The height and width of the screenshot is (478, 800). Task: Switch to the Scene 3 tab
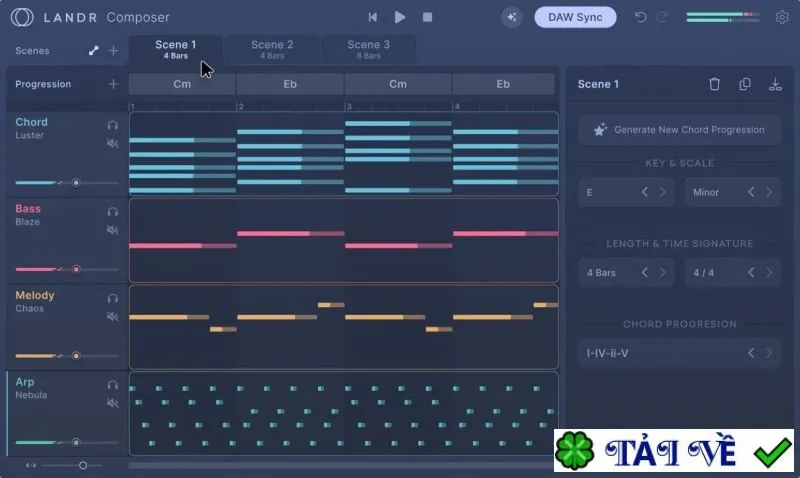(368, 49)
